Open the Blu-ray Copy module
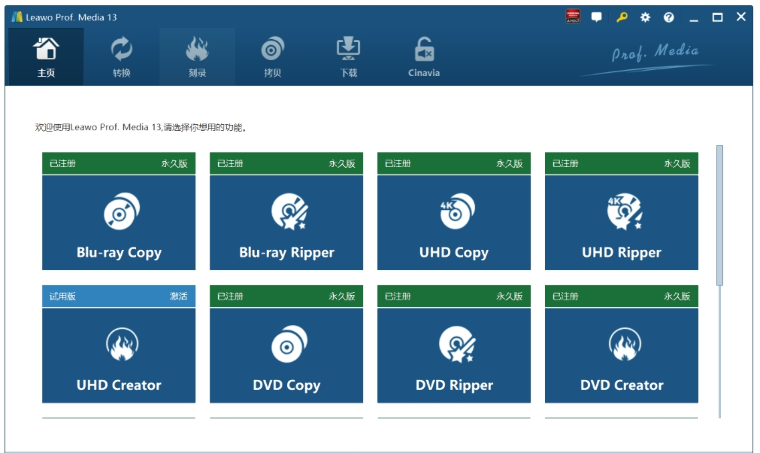This screenshot has height=453, width=760. [x=119, y=222]
